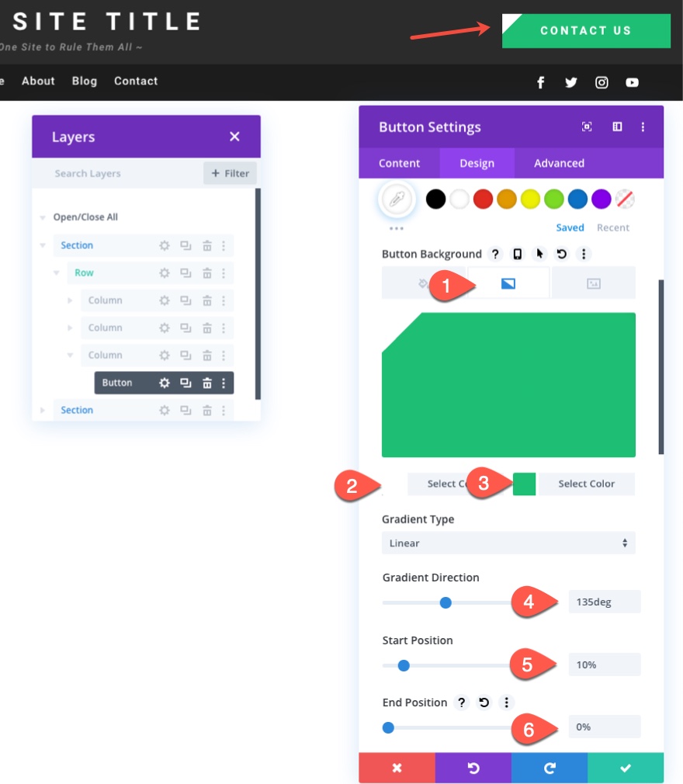This screenshot has height=784, width=683.
Task: Open the eyedropper color picker icon
Action: 397,199
